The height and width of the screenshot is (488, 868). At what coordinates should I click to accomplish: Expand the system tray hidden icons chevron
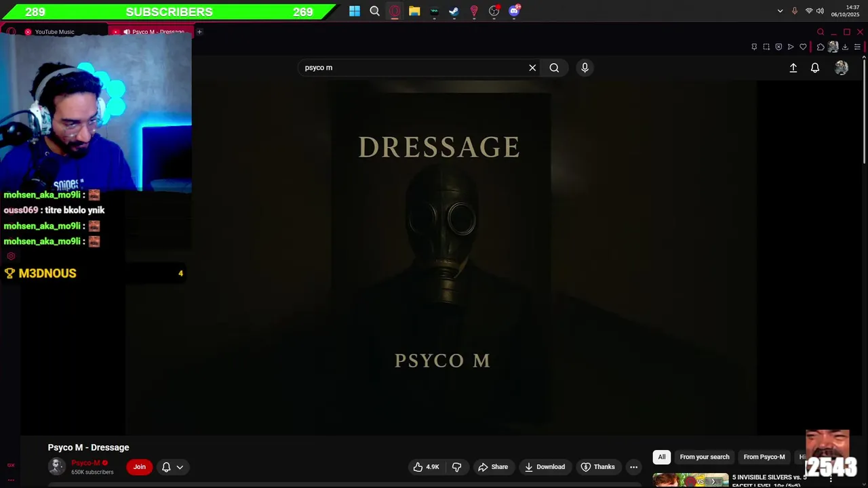780,11
